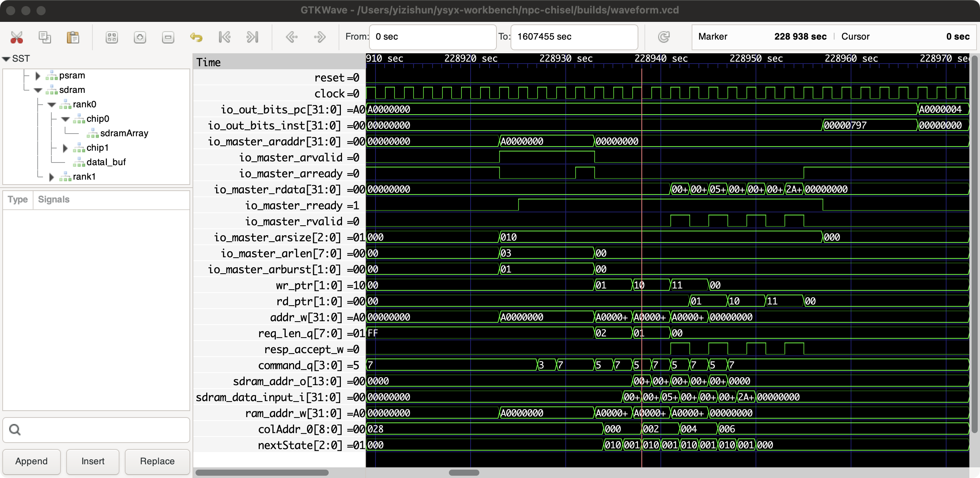Click the Cut (scissors) toolbar icon
The image size is (980, 478).
(17, 37)
